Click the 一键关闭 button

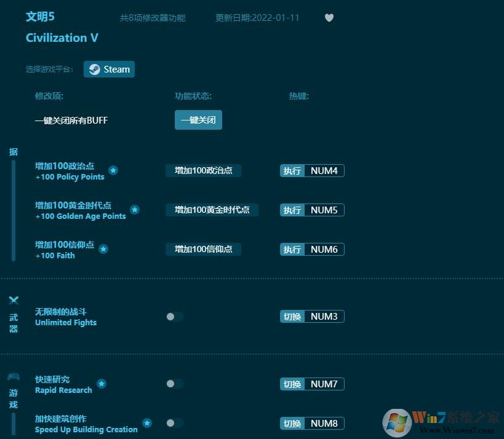pyautogui.click(x=198, y=120)
